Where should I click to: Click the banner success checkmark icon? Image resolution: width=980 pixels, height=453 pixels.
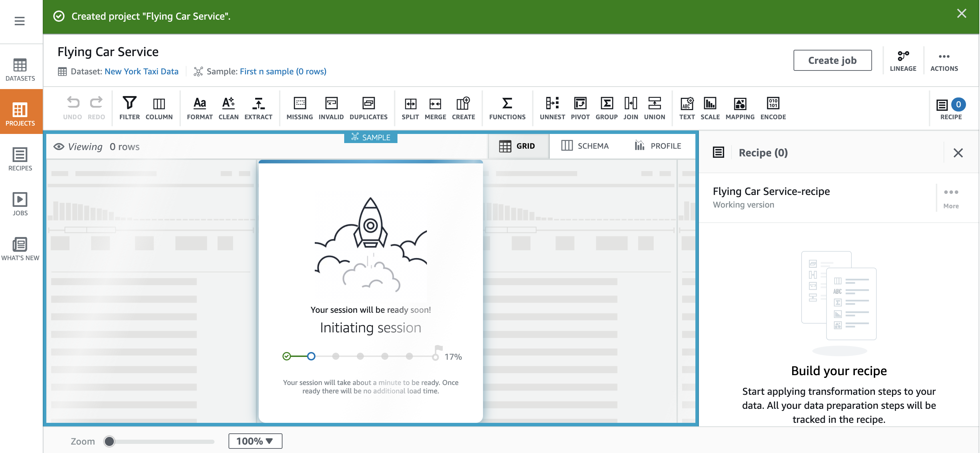59,16
